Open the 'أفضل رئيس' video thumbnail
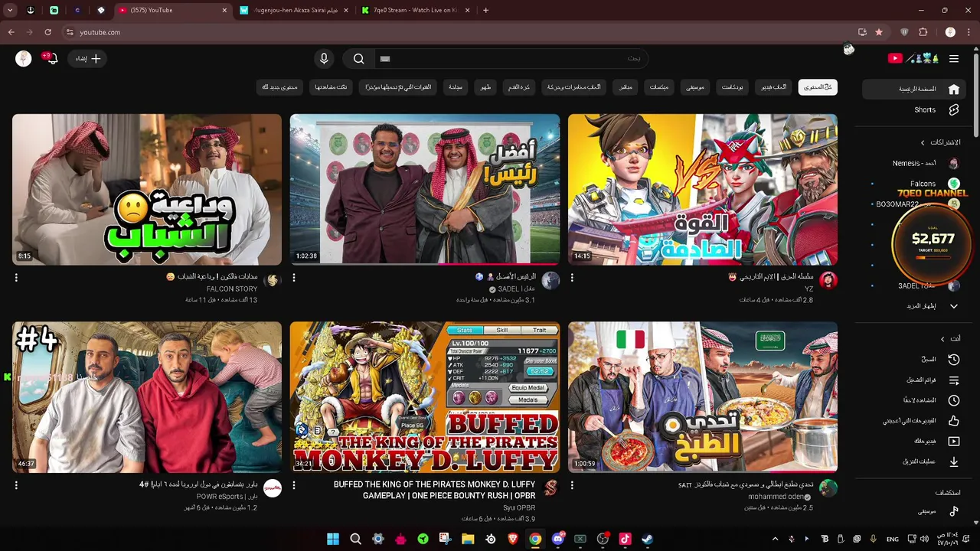This screenshot has width=980, height=551. 424,189
